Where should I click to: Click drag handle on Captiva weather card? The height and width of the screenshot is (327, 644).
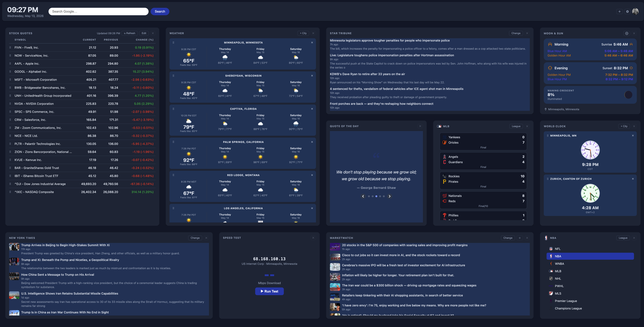click(x=173, y=109)
